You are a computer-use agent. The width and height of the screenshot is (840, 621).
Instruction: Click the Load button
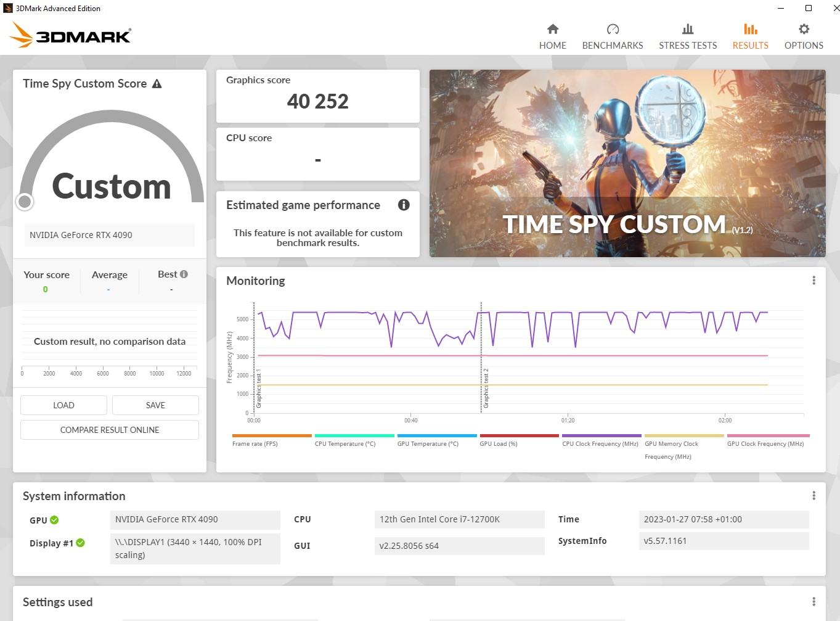tap(63, 405)
